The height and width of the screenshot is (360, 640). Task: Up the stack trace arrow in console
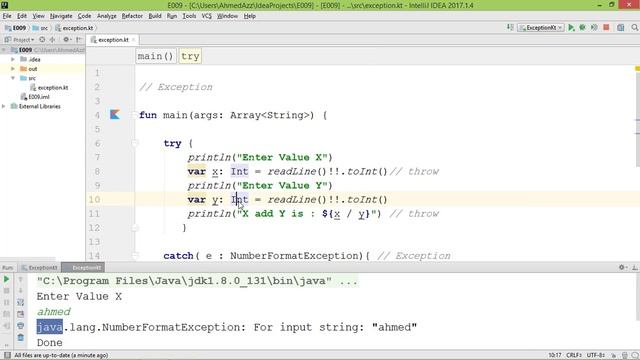[x=20, y=279]
